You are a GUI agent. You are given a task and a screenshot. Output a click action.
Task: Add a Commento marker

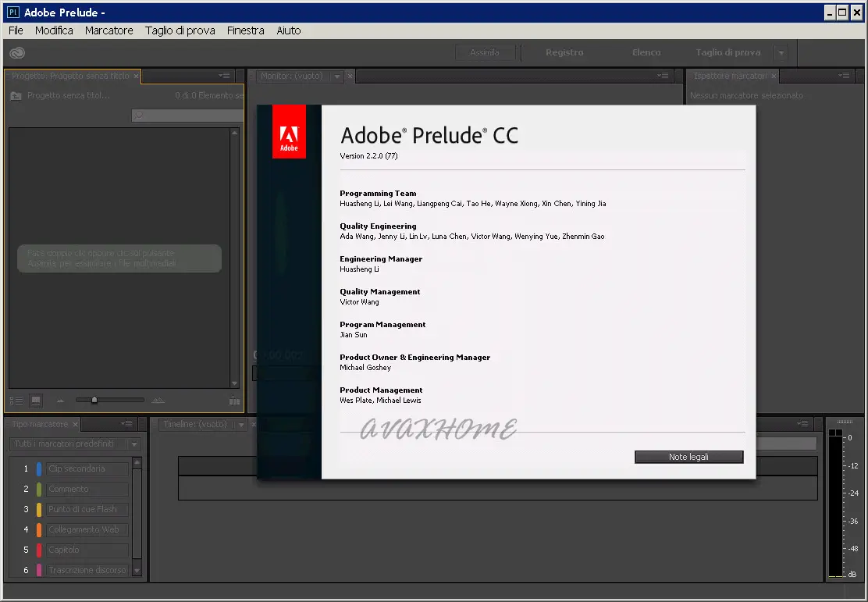87,490
